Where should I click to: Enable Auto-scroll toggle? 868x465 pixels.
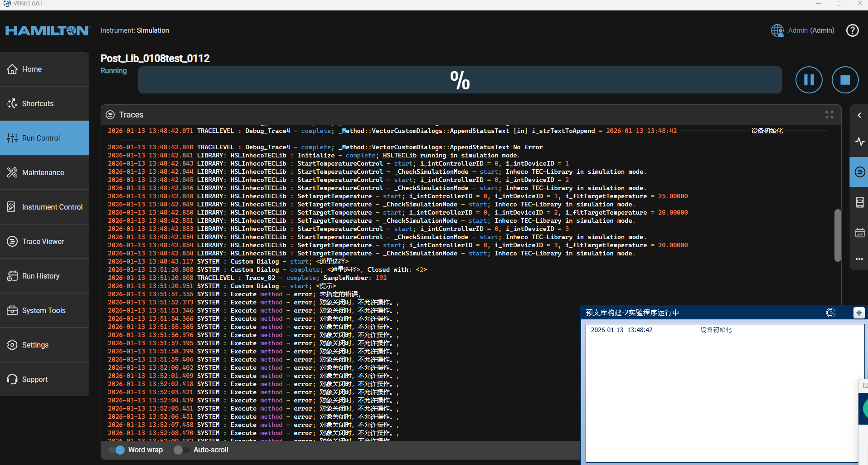point(181,450)
